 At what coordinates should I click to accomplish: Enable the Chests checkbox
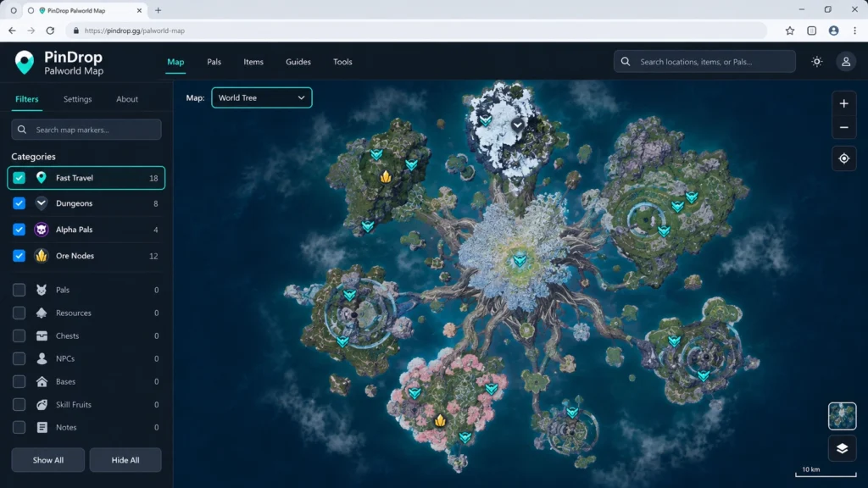coord(19,335)
